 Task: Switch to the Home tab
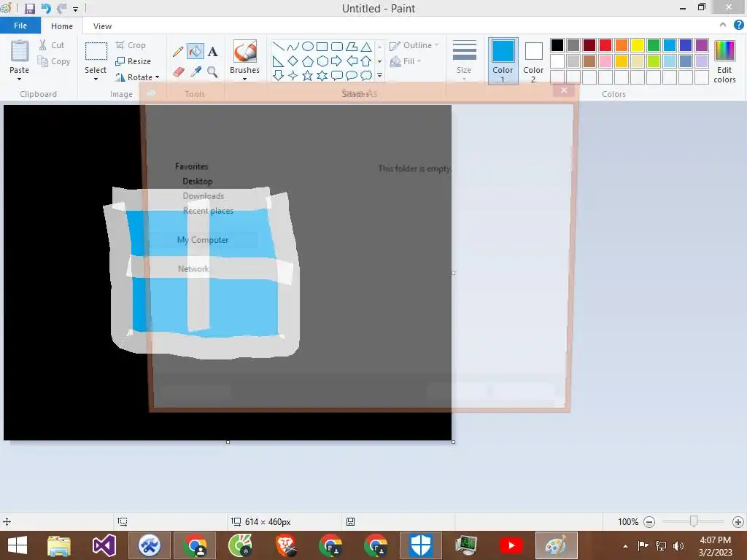click(62, 26)
